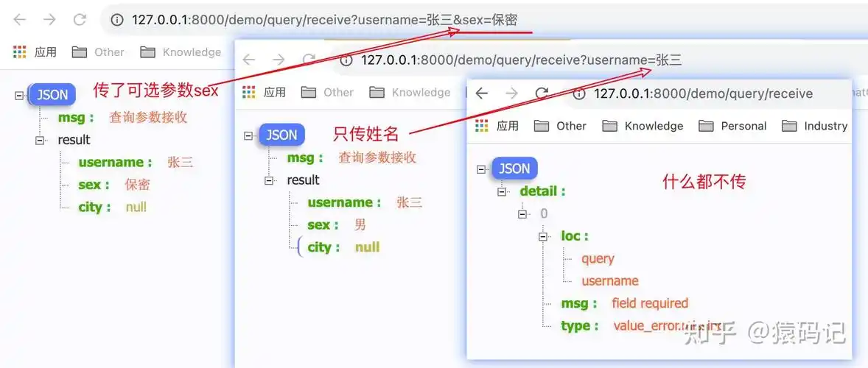This screenshot has width=868, height=368.
Task: Collapse the array item 0 node
Action: [x=524, y=213]
